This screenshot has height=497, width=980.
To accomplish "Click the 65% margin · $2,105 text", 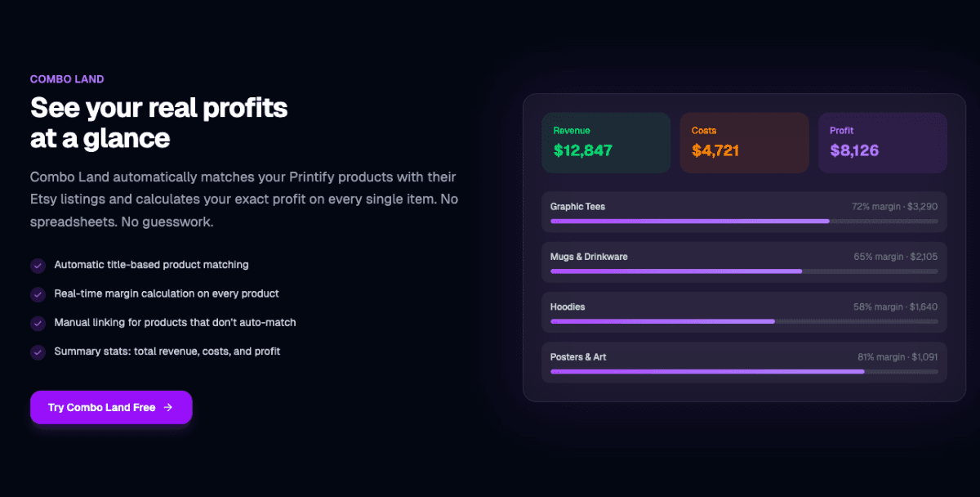I will click(x=895, y=257).
